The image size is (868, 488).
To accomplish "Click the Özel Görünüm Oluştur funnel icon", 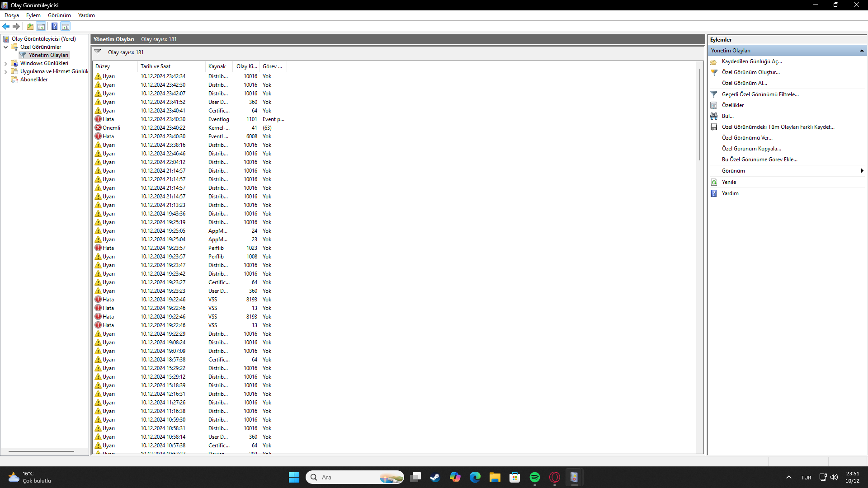I will pos(714,72).
